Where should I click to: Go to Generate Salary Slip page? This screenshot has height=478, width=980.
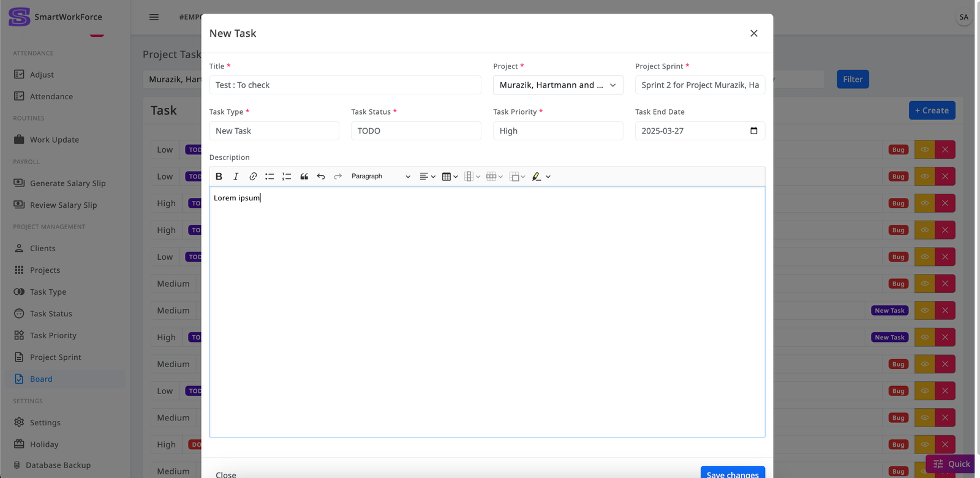tap(67, 183)
